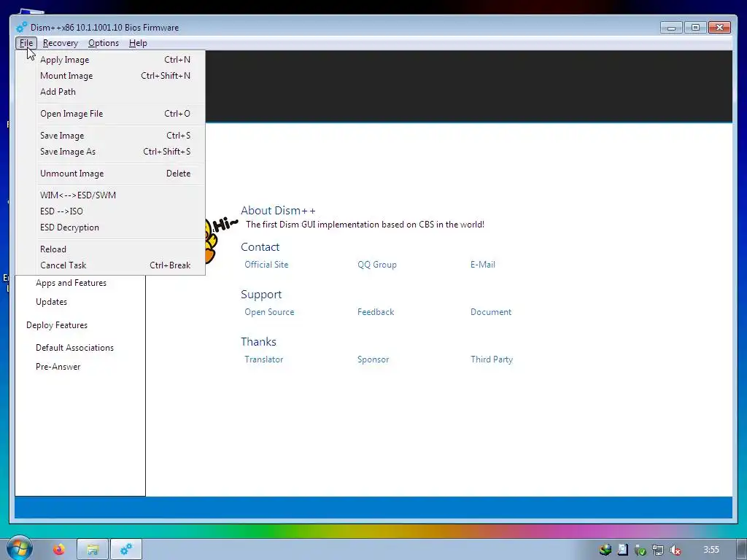Select Pre-Answer in the sidebar
747x560 pixels.
[x=58, y=367]
